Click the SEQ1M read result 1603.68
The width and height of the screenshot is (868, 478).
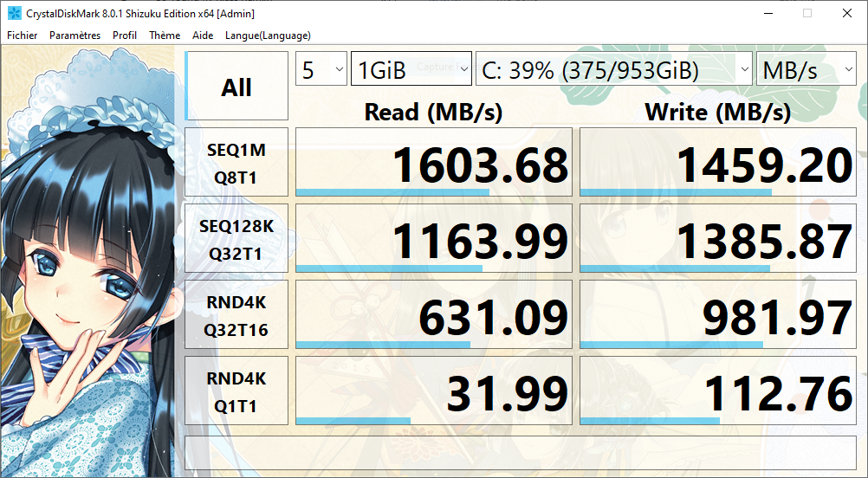pyautogui.click(x=434, y=162)
